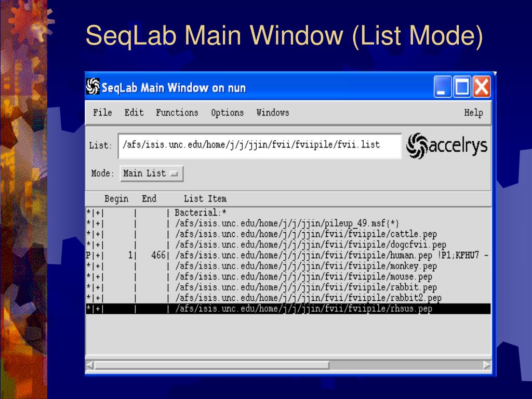Image resolution: width=532 pixels, height=399 pixels.
Task: Select the cattle.pep list entry
Action: [288, 234]
